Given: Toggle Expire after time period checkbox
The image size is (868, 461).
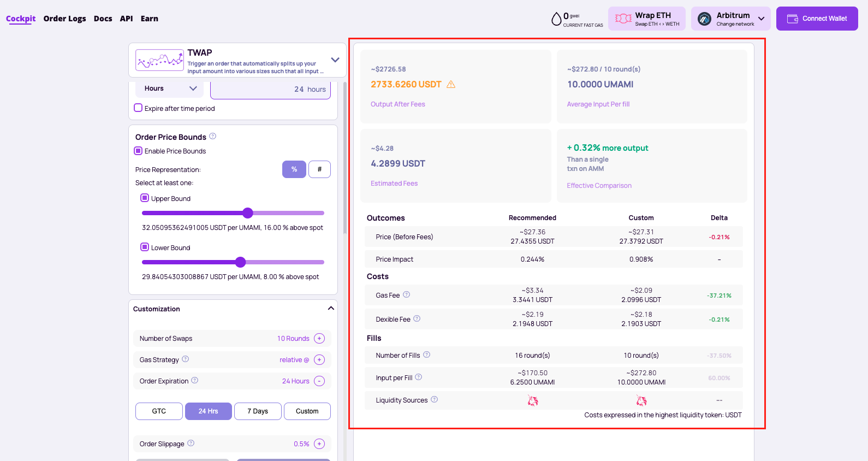Looking at the screenshot, I should 138,108.
